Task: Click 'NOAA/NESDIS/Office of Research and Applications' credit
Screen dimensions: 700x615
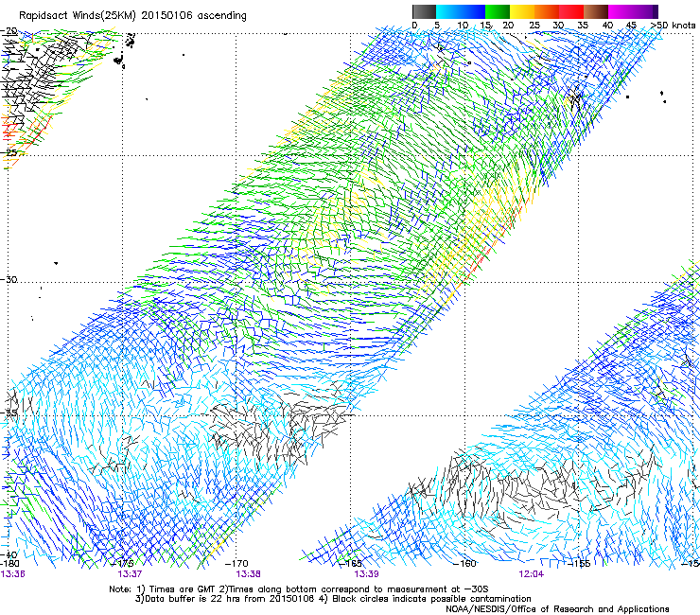Action: pyautogui.click(x=557, y=609)
